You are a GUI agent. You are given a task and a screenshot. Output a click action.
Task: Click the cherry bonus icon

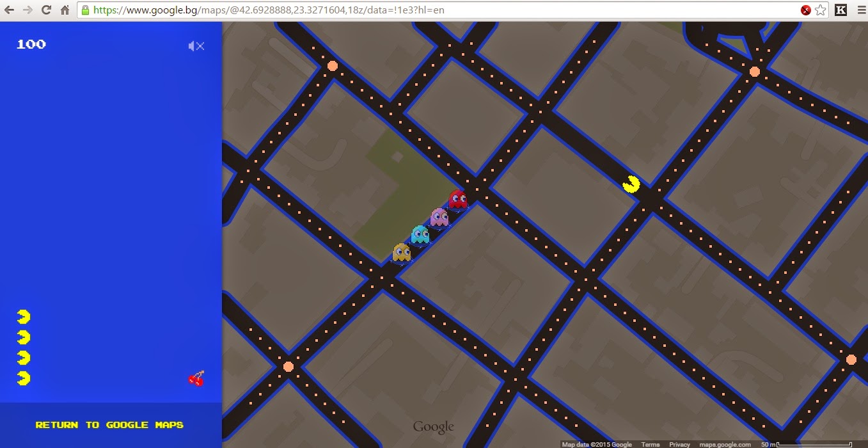[196, 378]
